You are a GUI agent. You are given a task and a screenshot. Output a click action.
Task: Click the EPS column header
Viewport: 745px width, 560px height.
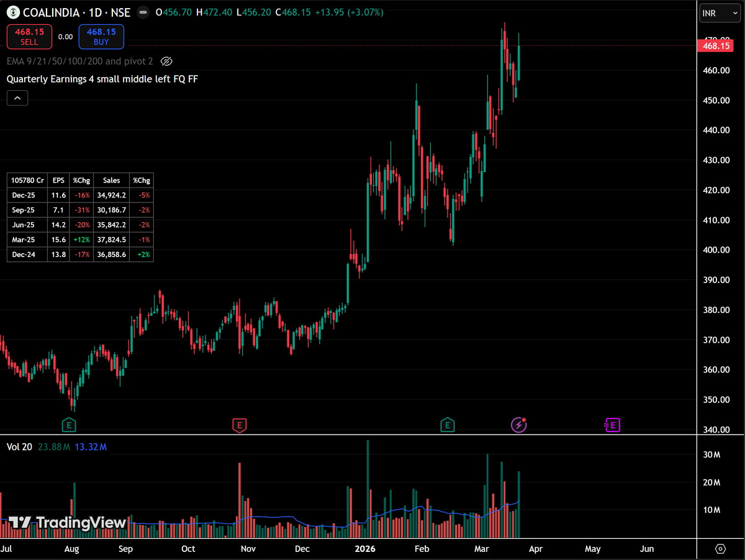[58, 180]
